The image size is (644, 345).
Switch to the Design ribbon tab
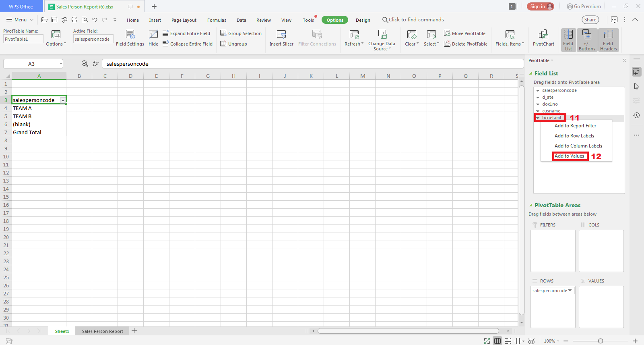[x=363, y=20]
